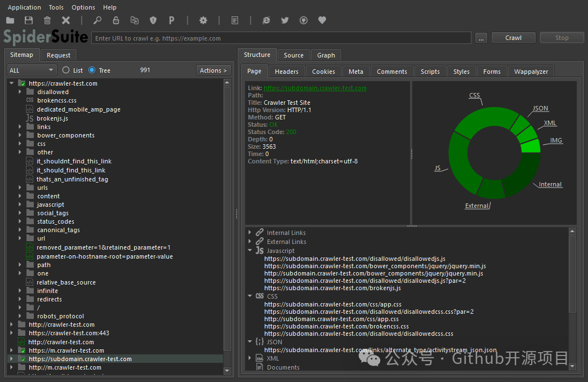
Task: Click the heart donate icon
Action: pyautogui.click(x=322, y=20)
